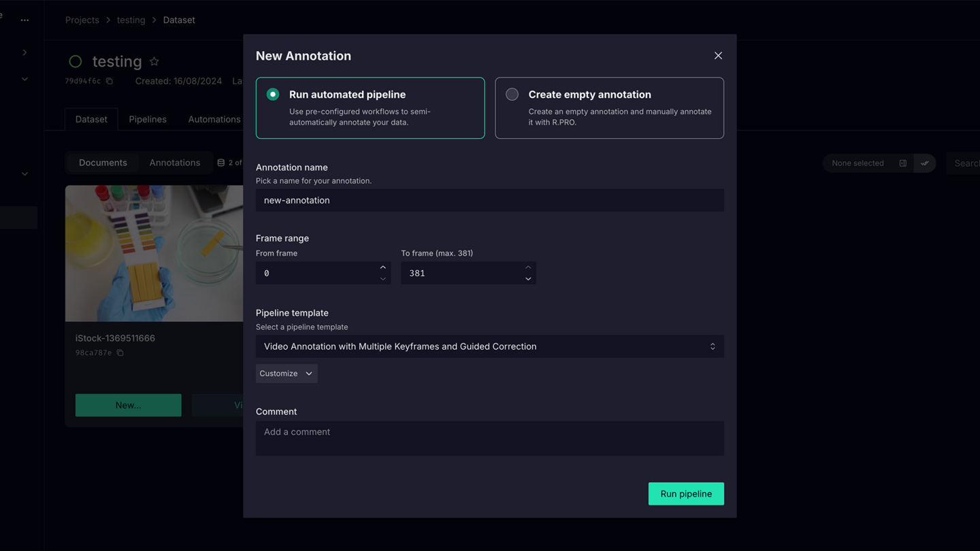
Task: Expand the Customize options
Action: [x=287, y=373]
